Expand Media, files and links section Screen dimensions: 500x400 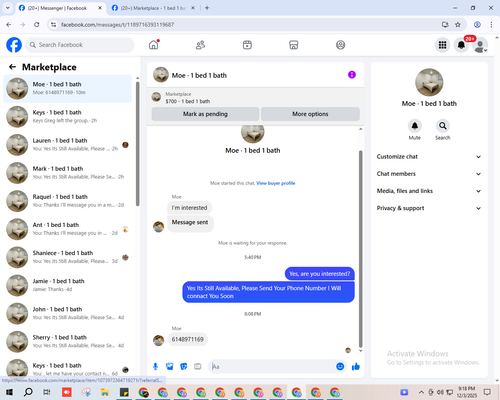pos(429,191)
